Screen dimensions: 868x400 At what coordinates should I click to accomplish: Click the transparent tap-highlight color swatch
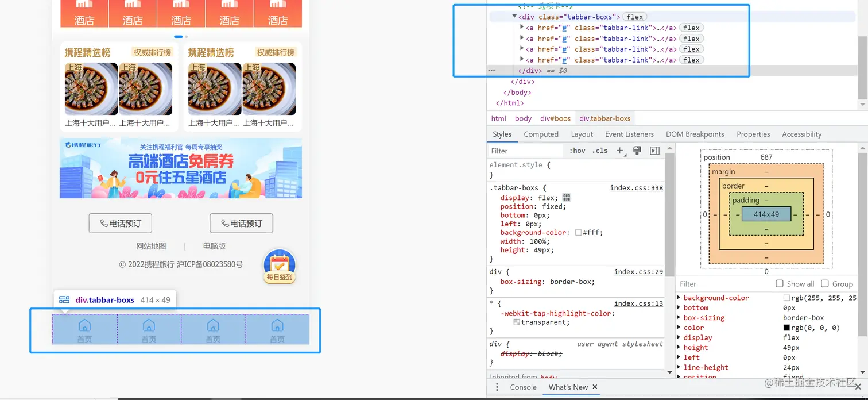coord(517,322)
